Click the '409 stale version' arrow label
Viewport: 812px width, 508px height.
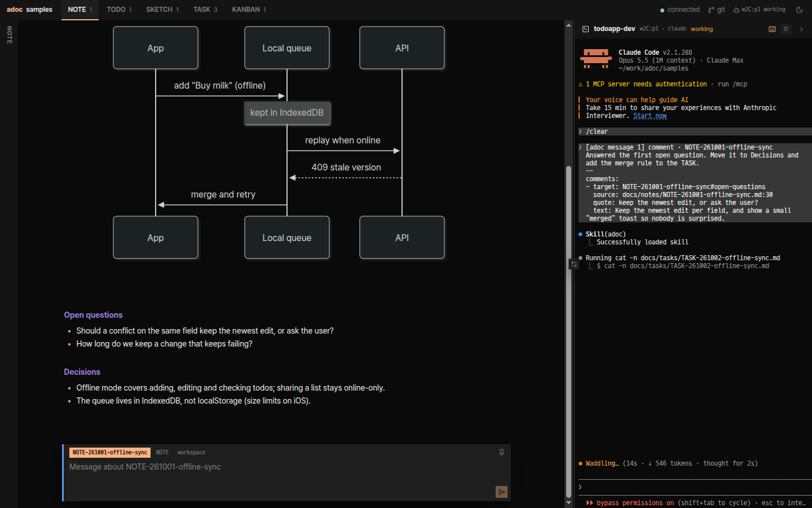346,168
